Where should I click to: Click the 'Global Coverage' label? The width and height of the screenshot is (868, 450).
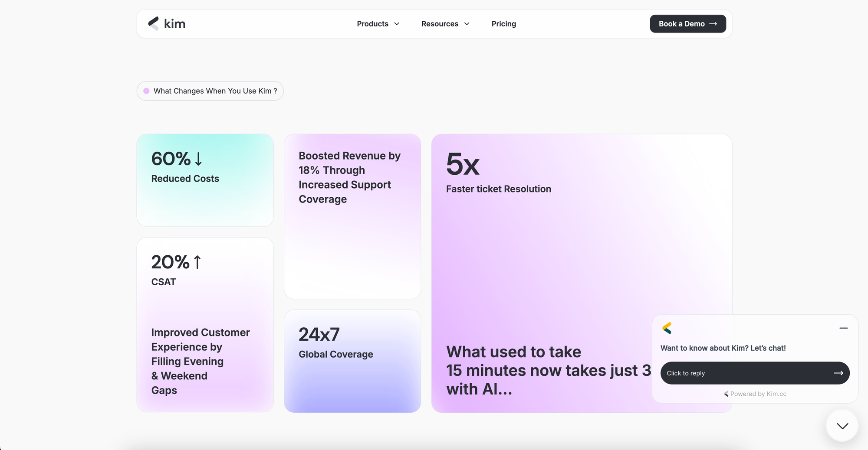336,354
